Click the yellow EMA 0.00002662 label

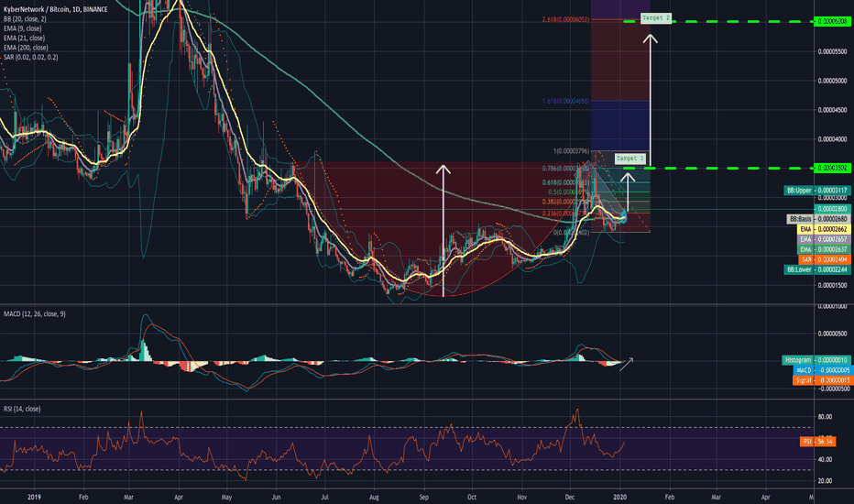(x=824, y=229)
